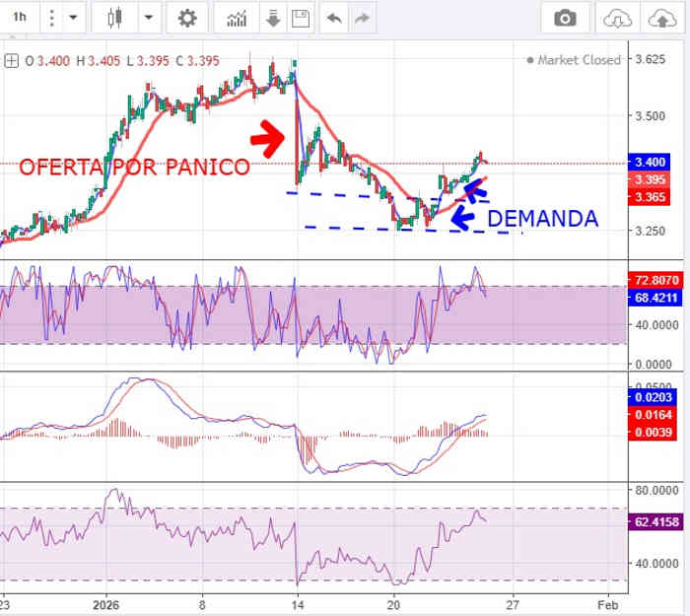This screenshot has height=616, width=690.
Task: Click the cloud download icon
Action: (617, 18)
